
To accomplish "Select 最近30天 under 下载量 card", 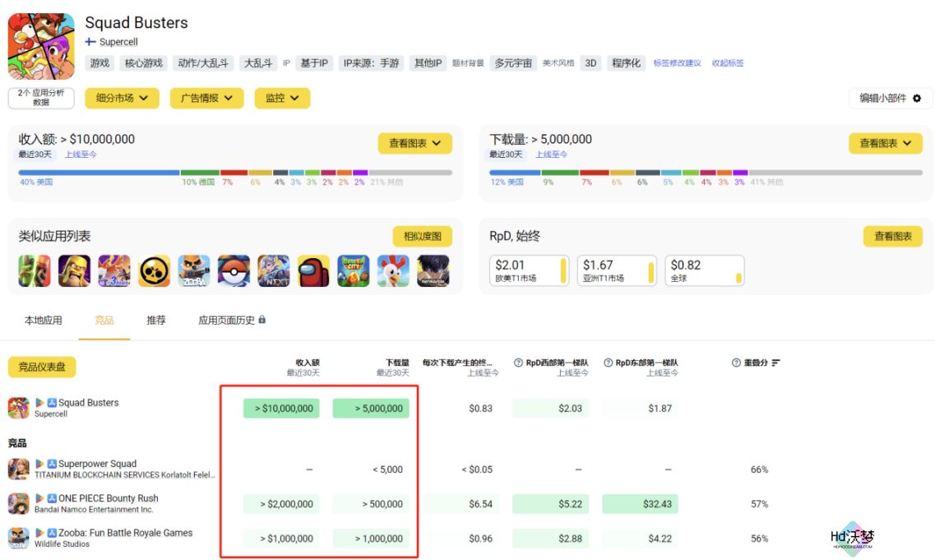I will click(x=507, y=155).
